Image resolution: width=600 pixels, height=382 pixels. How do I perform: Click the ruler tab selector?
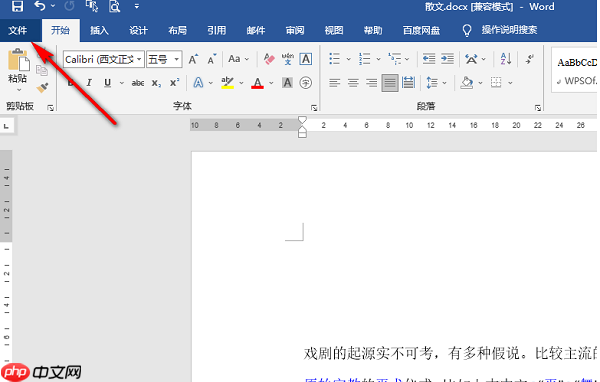[7, 126]
